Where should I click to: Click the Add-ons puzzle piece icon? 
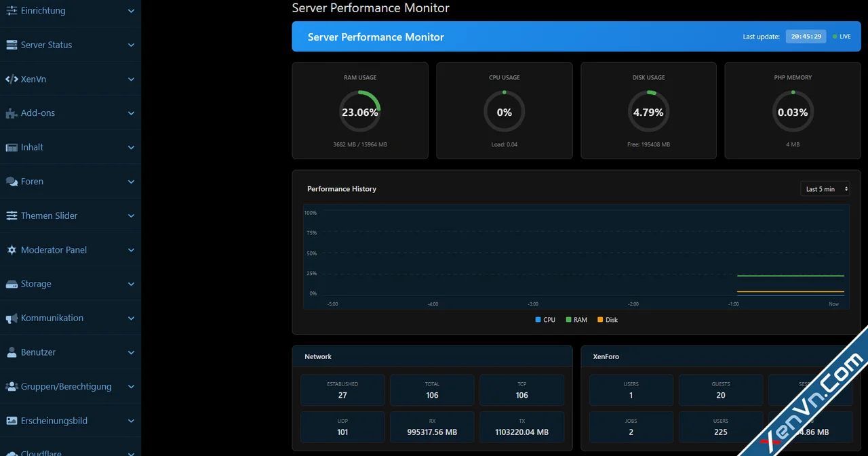point(12,113)
